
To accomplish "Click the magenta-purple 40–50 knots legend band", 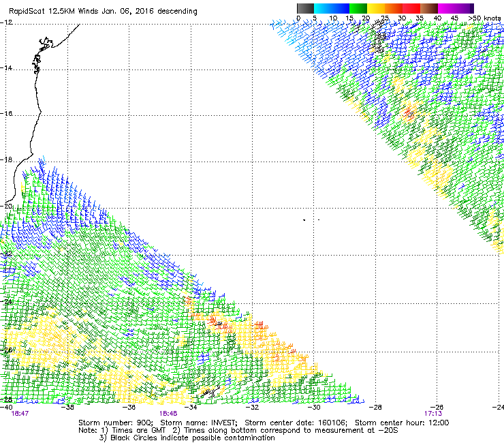I will tap(456, 8).
